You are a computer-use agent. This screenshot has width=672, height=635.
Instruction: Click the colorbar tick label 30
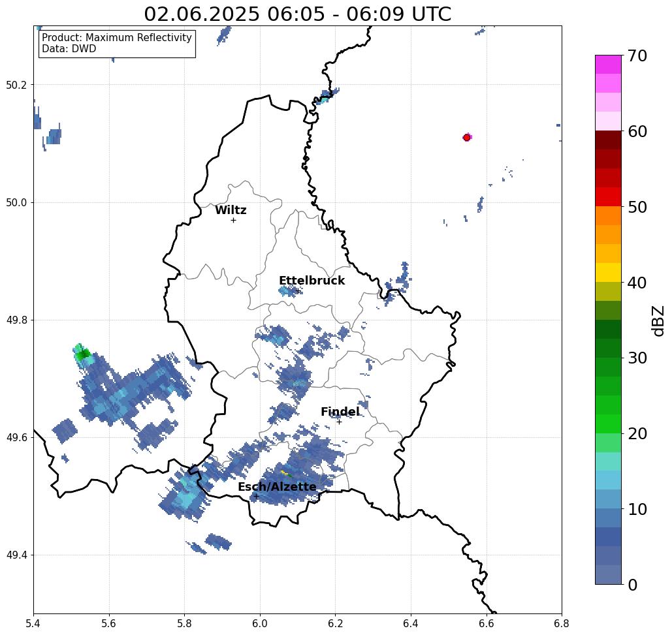[x=637, y=358]
